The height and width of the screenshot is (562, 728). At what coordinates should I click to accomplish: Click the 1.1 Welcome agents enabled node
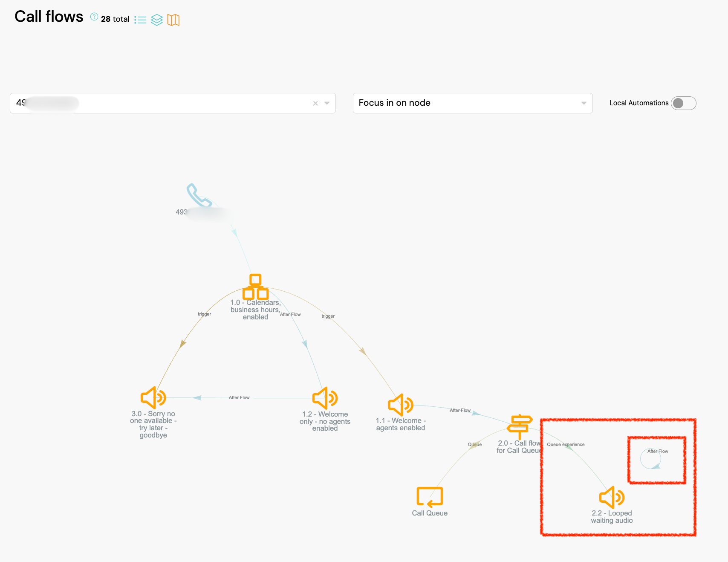tap(400, 405)
